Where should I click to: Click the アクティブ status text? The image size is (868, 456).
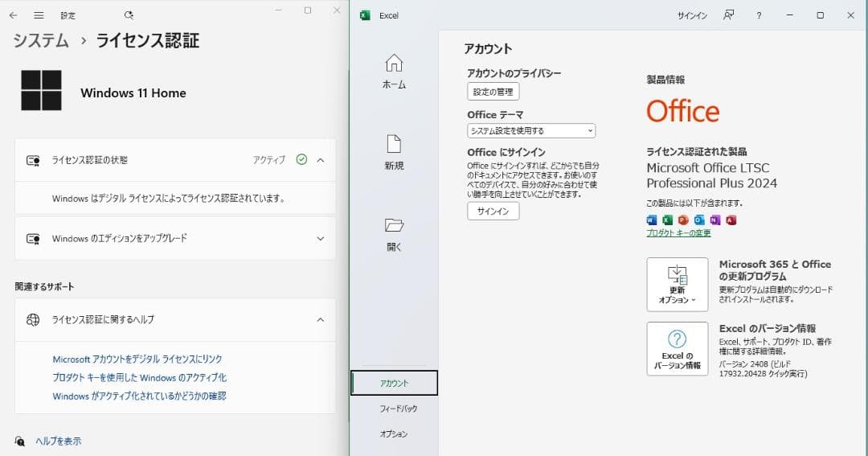click(269, 160)
